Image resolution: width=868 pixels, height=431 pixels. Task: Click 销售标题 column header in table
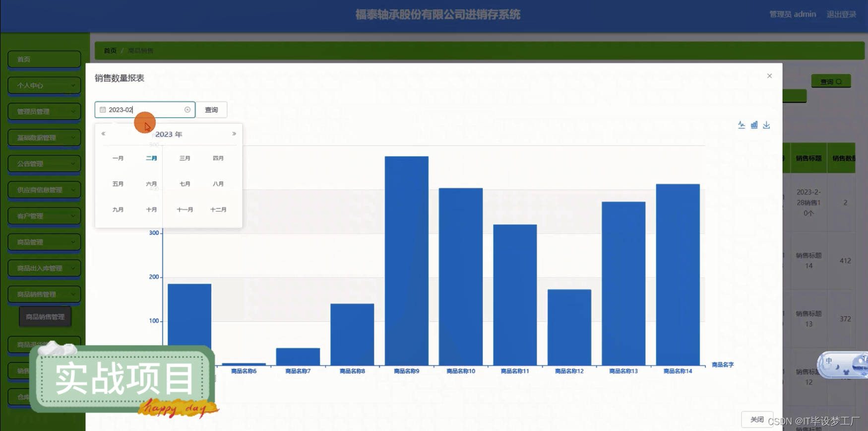808,158
